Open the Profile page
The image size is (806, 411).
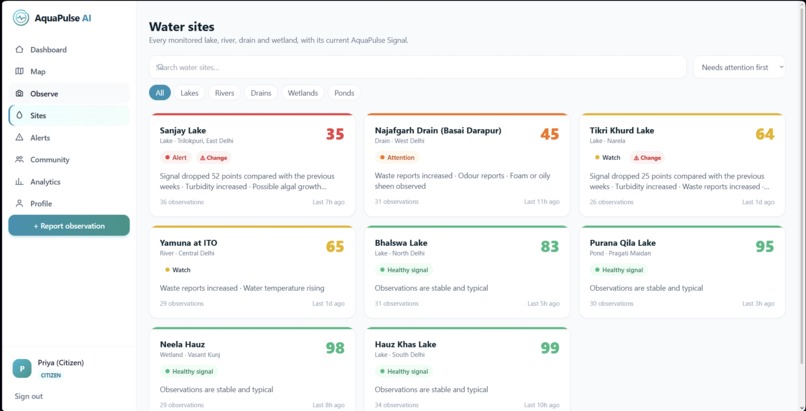click(69, 203)
